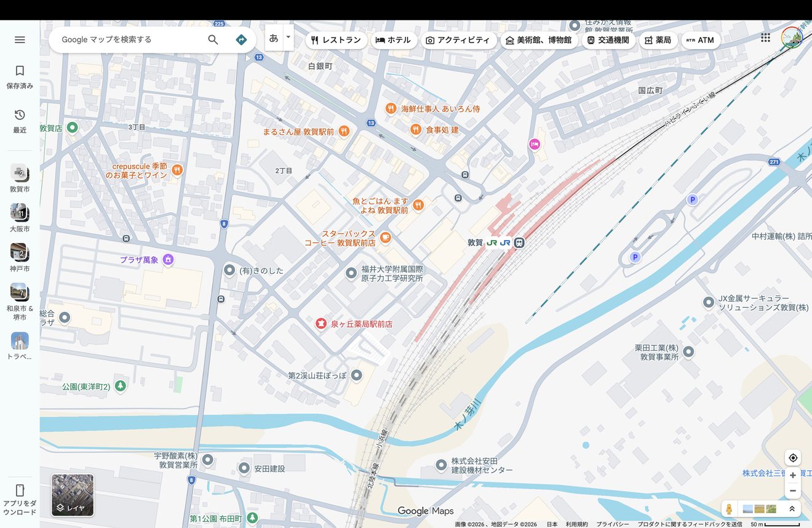
Task: Select 栗田工業(株) 敦賀事業所 pin
Action: click(x=689, y=352)
